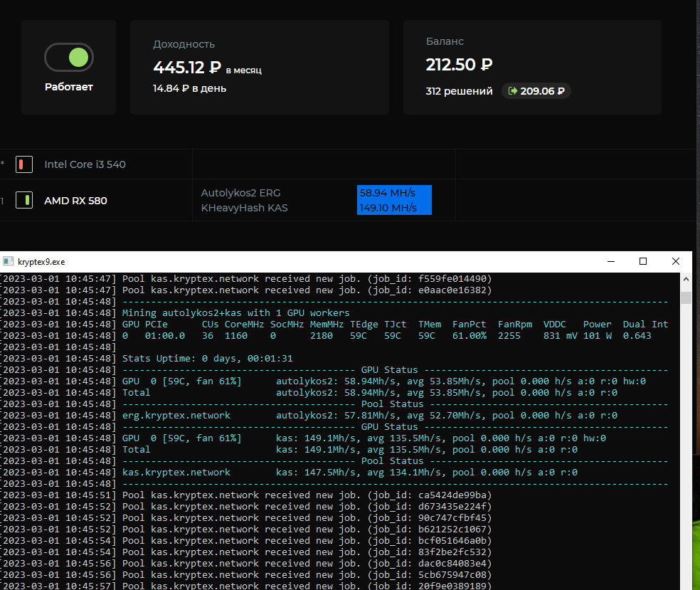Select the Intel Core i3 540 row name

point(85,164)
